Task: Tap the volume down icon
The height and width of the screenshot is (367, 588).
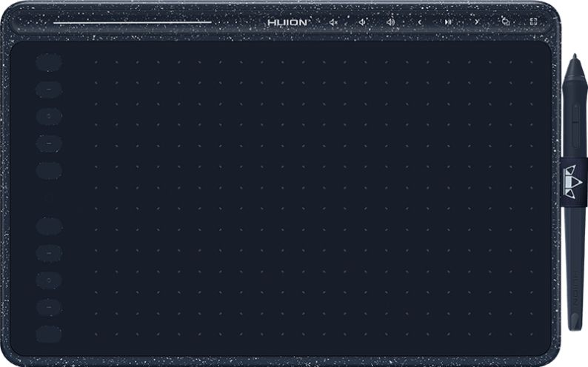Action: pos(362,22)
